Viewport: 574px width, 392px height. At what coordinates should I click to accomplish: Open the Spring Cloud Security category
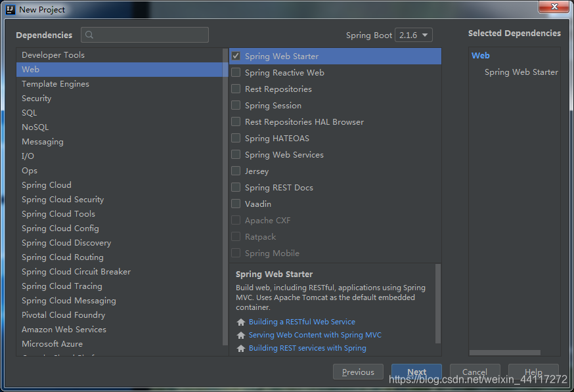tap(120, 200)
